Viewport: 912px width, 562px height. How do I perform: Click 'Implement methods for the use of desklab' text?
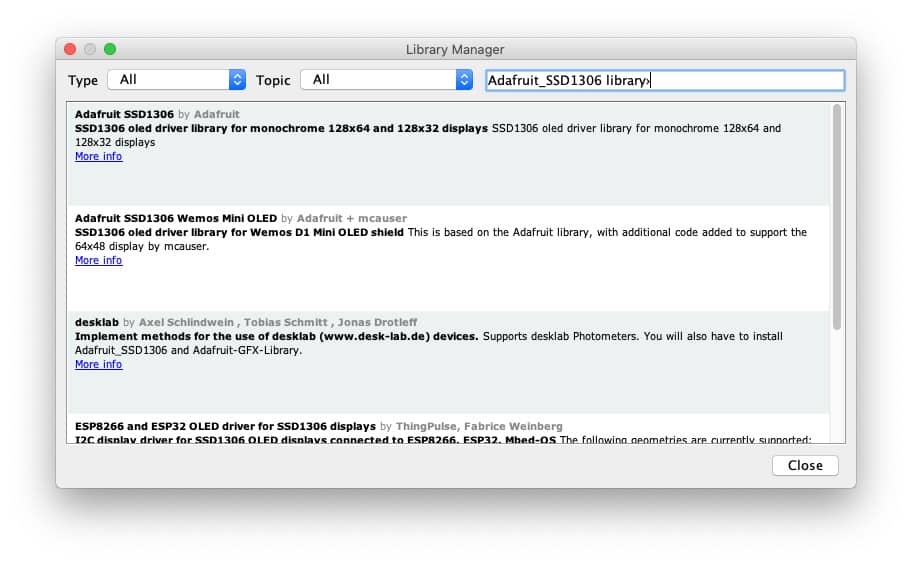click(x=276, y=336)
